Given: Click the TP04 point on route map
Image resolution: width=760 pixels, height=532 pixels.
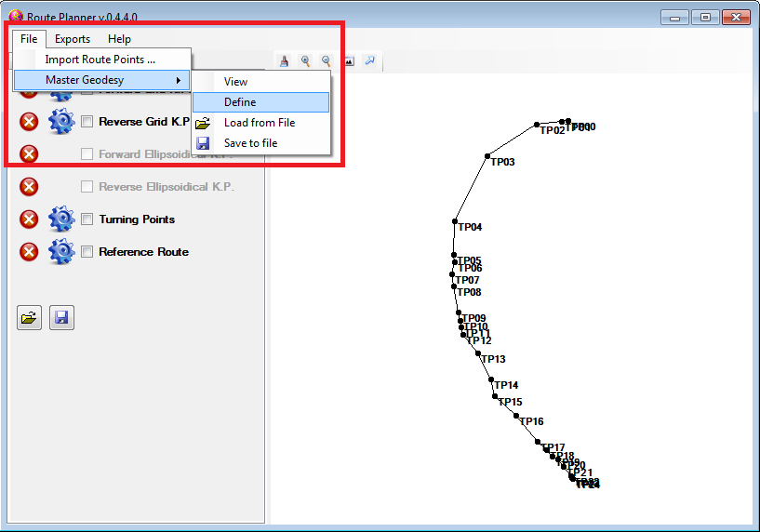Looking at the screenshot, I should (x=455, y=221).
